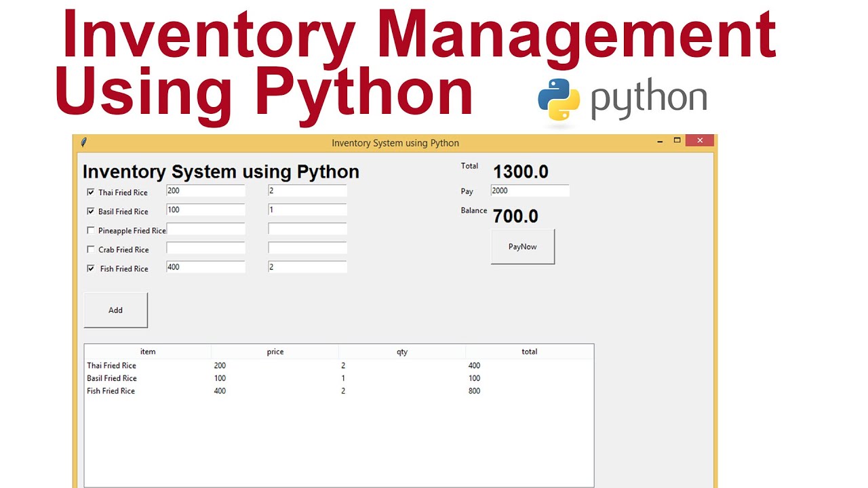Click the Basil Fried Rice price field
868x488 pixels.
(205, 210)
